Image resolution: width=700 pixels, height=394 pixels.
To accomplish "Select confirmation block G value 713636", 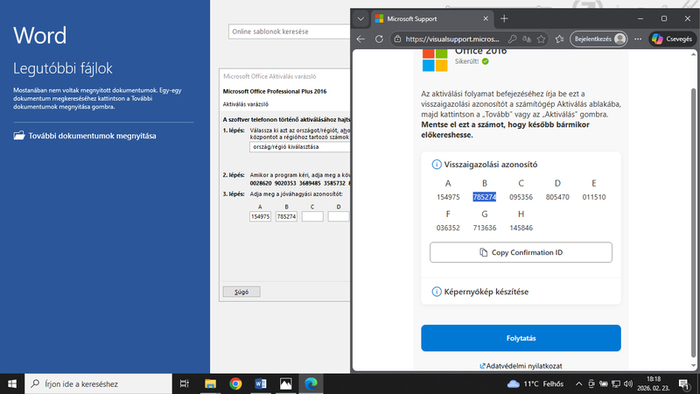I will coord(484,228).
